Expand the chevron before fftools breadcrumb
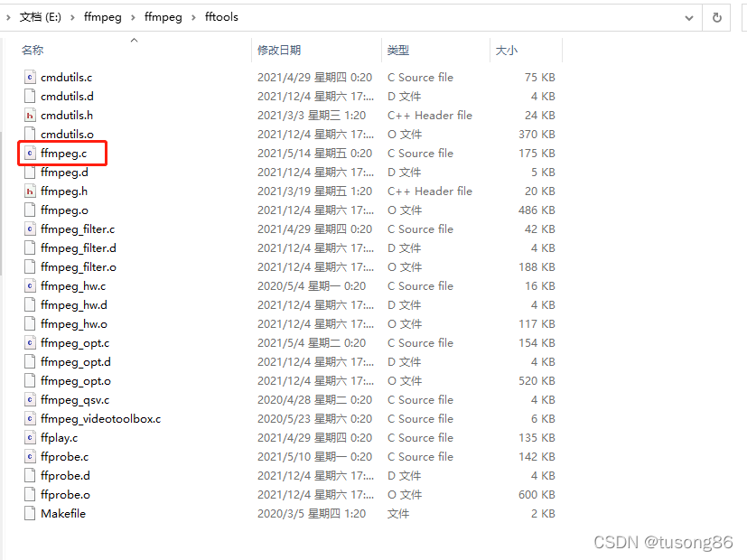This screenshot has height=560, width=747. (193, 18)
